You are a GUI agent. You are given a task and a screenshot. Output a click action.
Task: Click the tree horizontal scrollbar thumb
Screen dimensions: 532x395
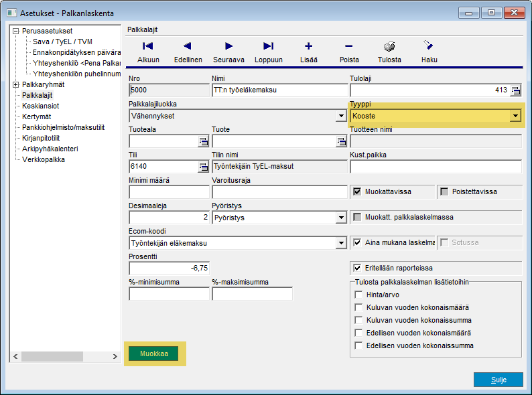[x=52, y=356]
